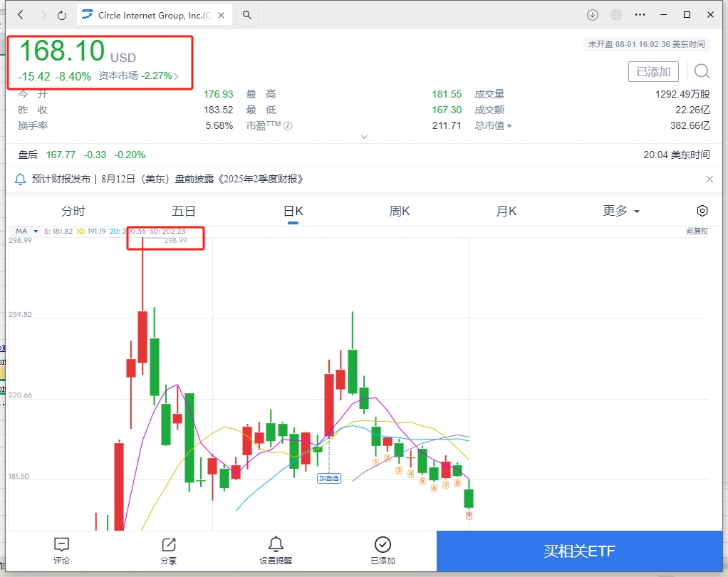Click the 买相关ETF button
Viewport: 728px width, 577px height.
(x=579, y=551)
